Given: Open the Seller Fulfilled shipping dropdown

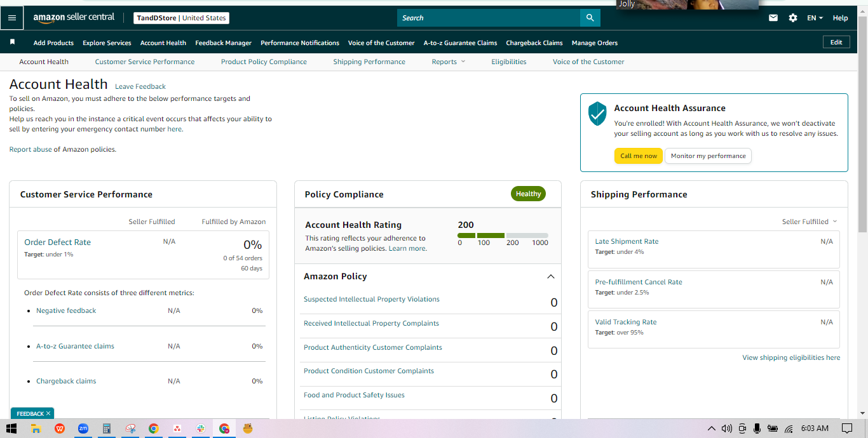Looking at the screenshot, I should [810, 222].
